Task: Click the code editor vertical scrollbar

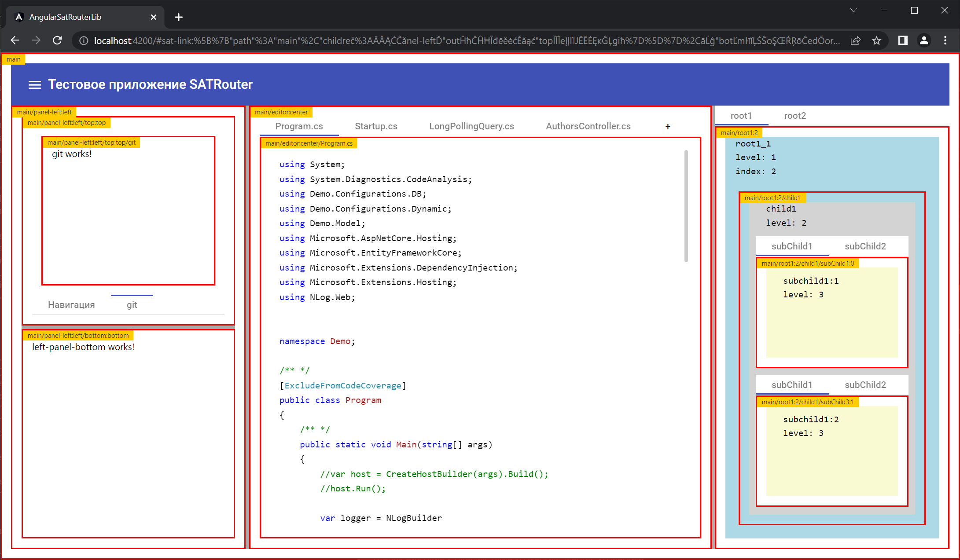Action: [x=686, y=206]
